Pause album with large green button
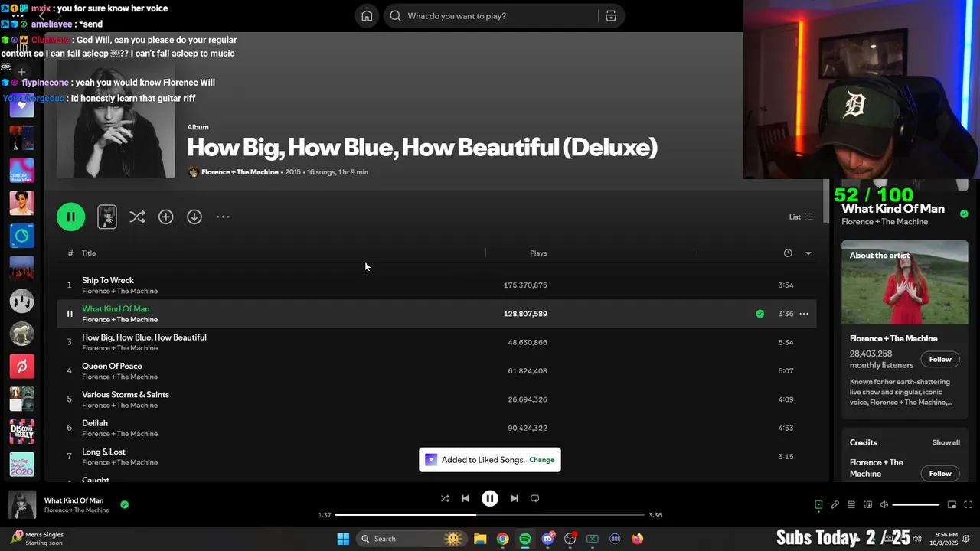 click(70, 217)
